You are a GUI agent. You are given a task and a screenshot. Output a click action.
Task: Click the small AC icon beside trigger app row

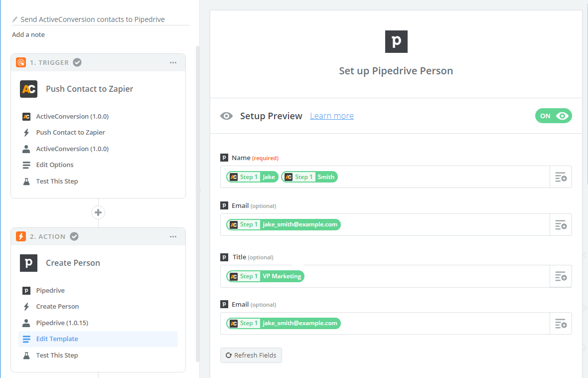pos(26,117)
